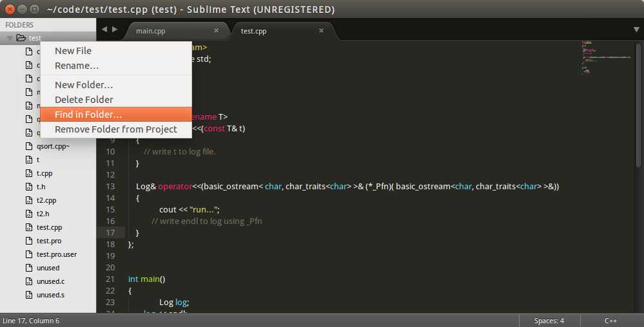
Task: Click the file icon beside test.pro
Action: (29, 241)
